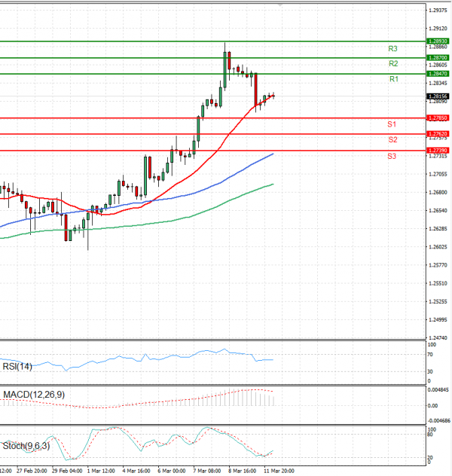
Task: Click the 27 Feb 20:00 time label
Action: point(32,471)
